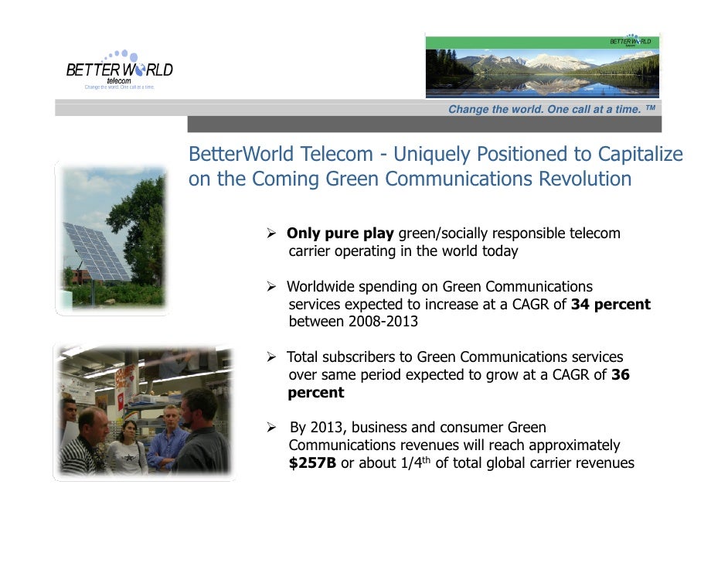Click the photo of people talking in a store

(x=144, y=412)
